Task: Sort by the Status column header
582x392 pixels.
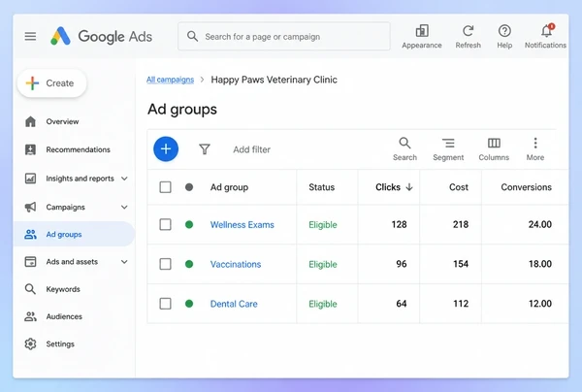Action: tap(321, 187)
